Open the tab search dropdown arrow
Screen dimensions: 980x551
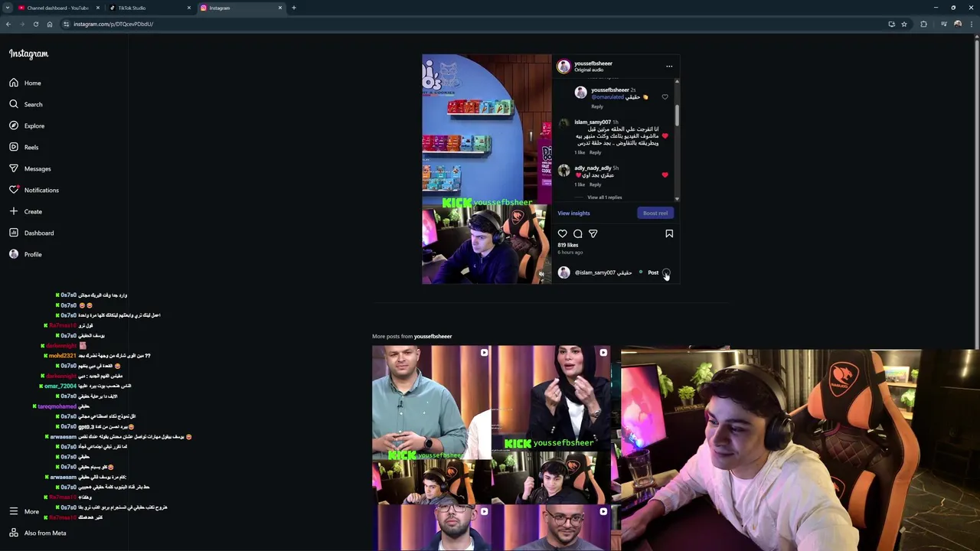click(x=7, y=8)
